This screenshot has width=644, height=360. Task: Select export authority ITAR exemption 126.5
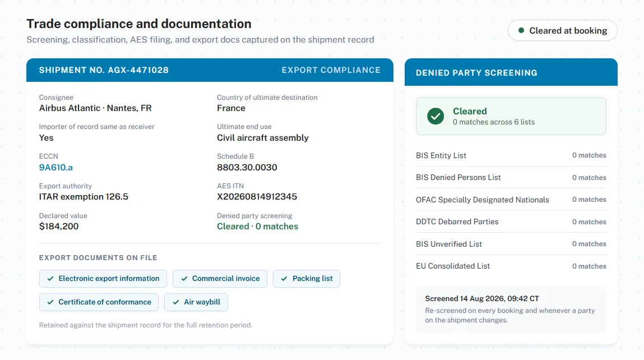tap(84, 197)
